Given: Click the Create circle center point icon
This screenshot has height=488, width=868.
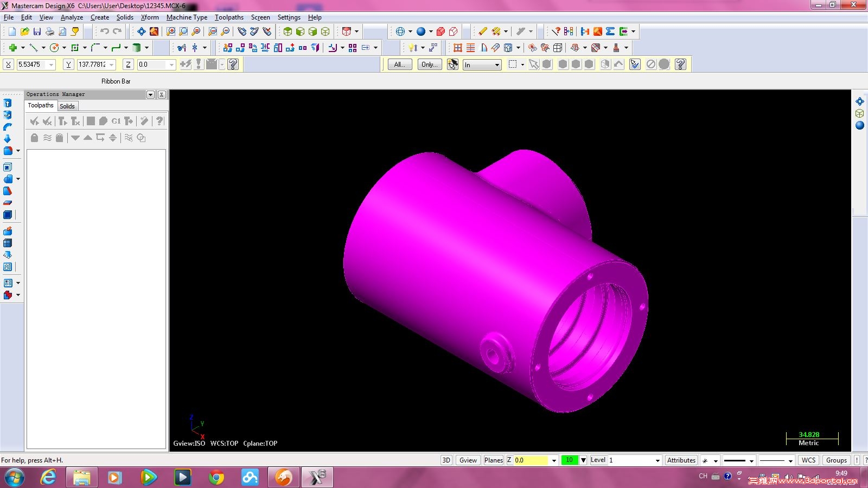Looking at the screenshot, I should (x=54, y=48).
